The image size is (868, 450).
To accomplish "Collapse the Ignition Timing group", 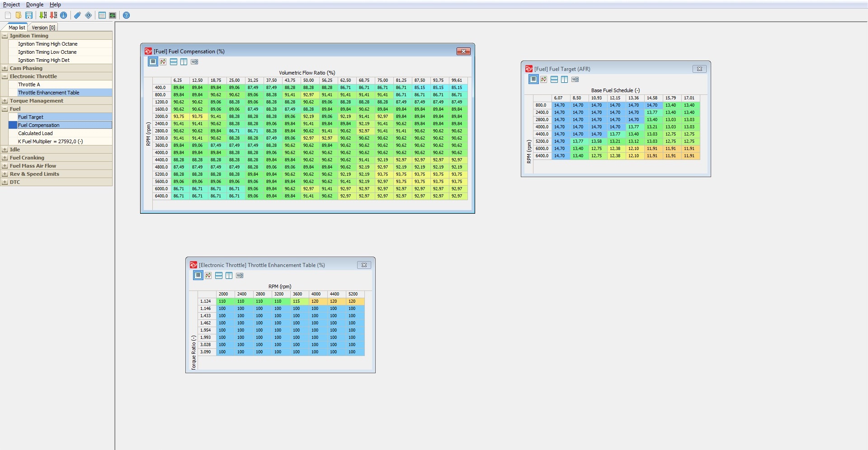I will (x=5, y=36).
